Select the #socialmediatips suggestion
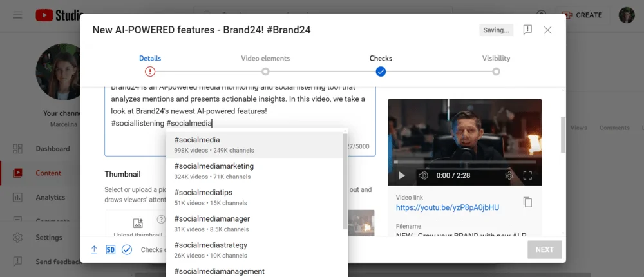 pos(254,197)
